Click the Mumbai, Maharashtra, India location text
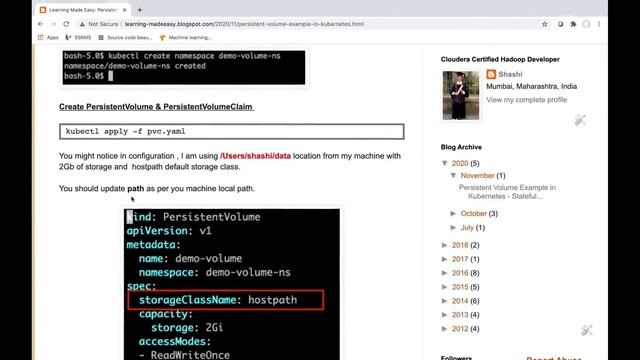This screenshot has width=640, height=360. click(x=531, y=87)
